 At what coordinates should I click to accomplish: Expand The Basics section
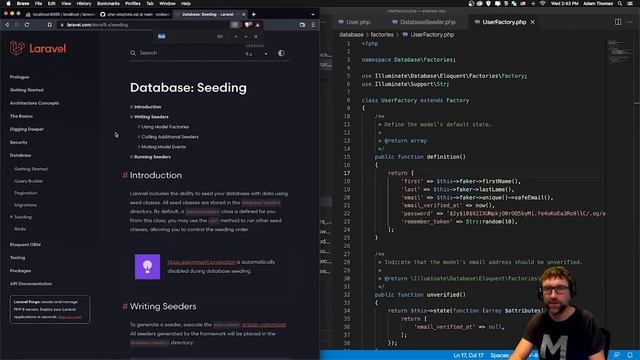coord(21,116)
